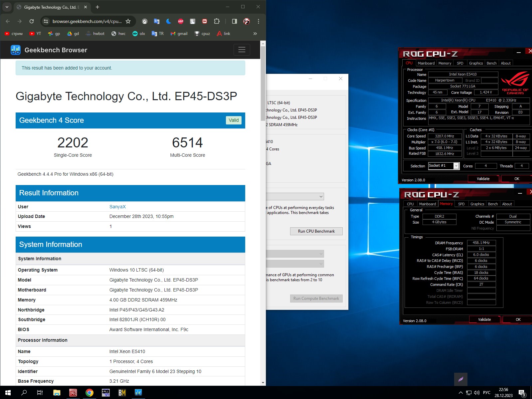Screen dimensions: 532x399
Task: Open Mainboard tab in bottom CPU-Z window
Action: [x=428, y=204]
